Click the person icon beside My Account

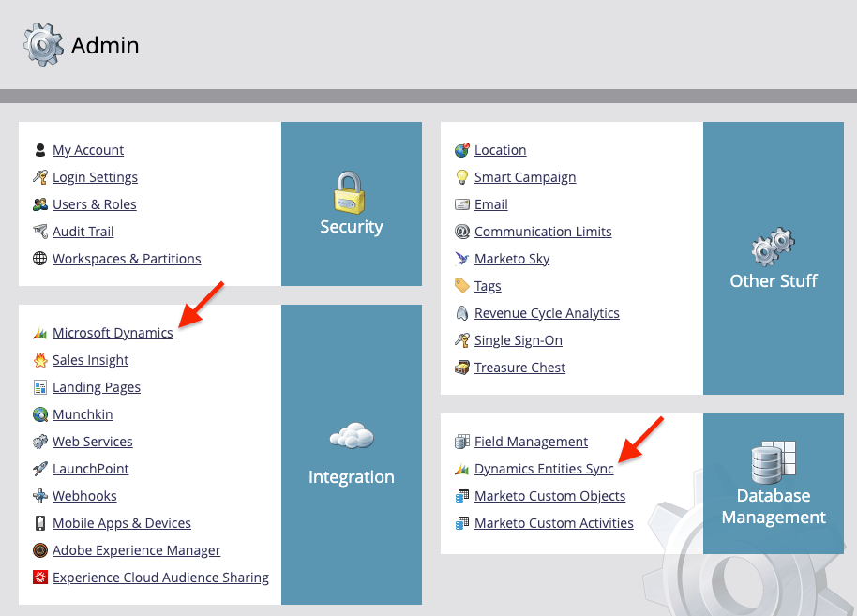(39, 149)
